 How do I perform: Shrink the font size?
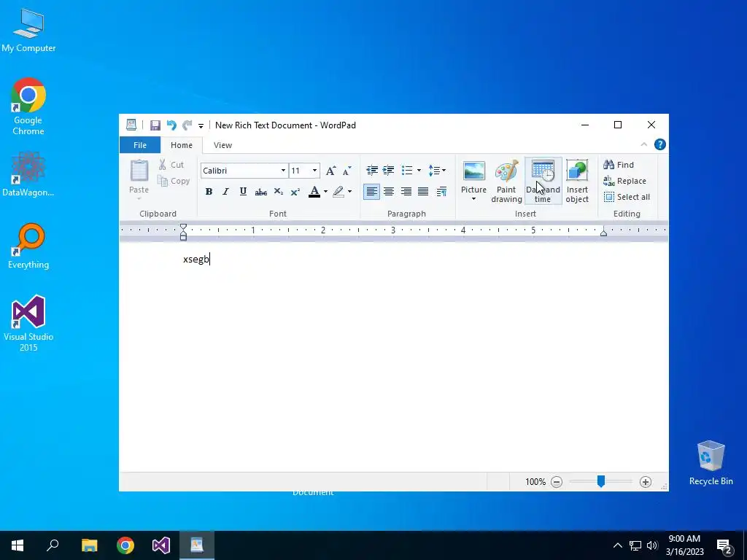tap(347, 171)
